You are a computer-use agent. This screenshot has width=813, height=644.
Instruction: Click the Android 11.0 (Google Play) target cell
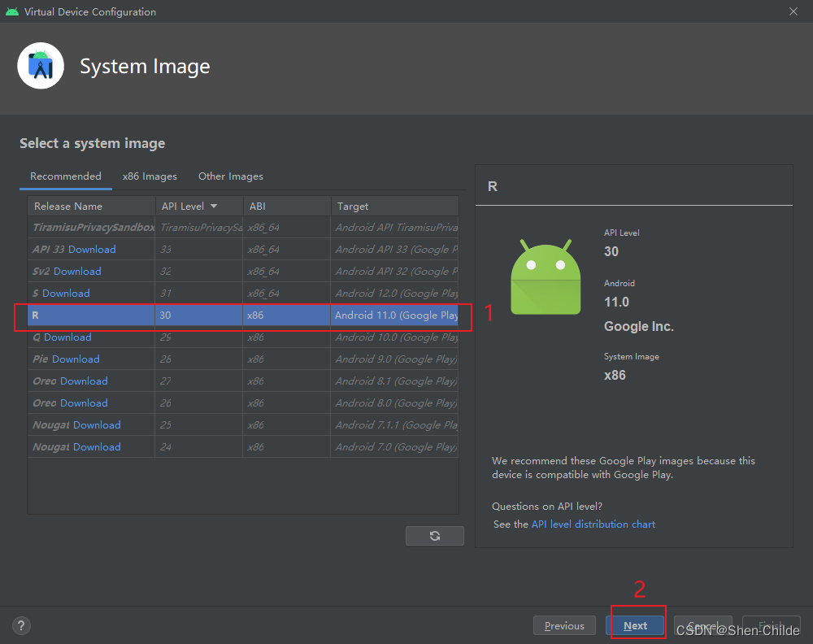click(394, 315)
